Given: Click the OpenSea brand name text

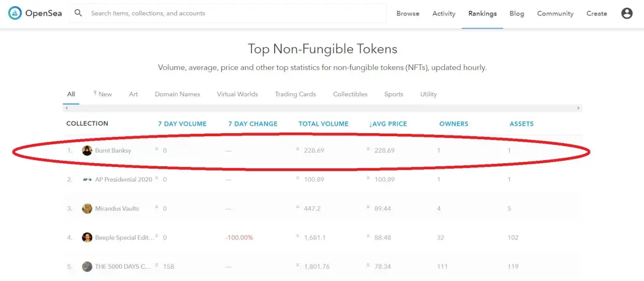Looking at the screenshot, I should click(x=44, y=13).
